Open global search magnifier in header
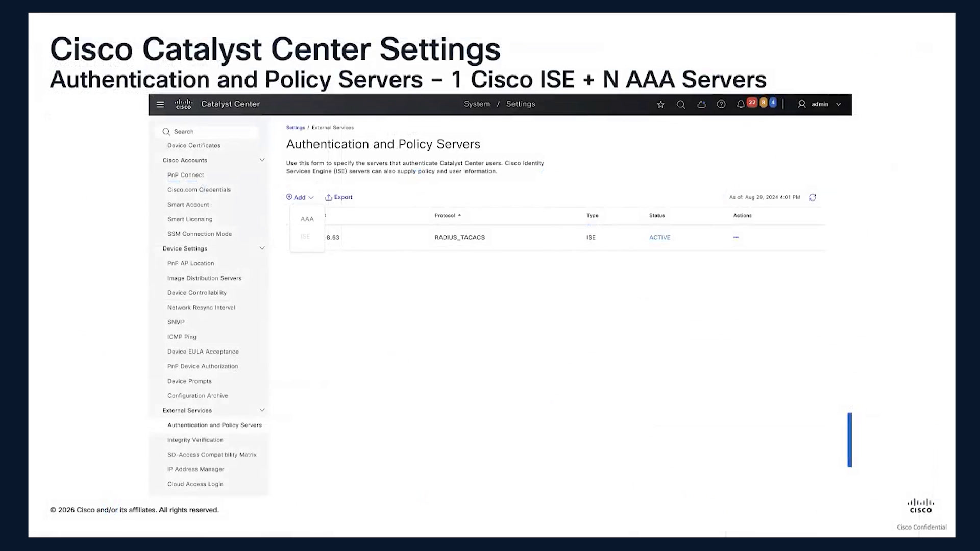980x551 pixels. click(x=681, y=104)
